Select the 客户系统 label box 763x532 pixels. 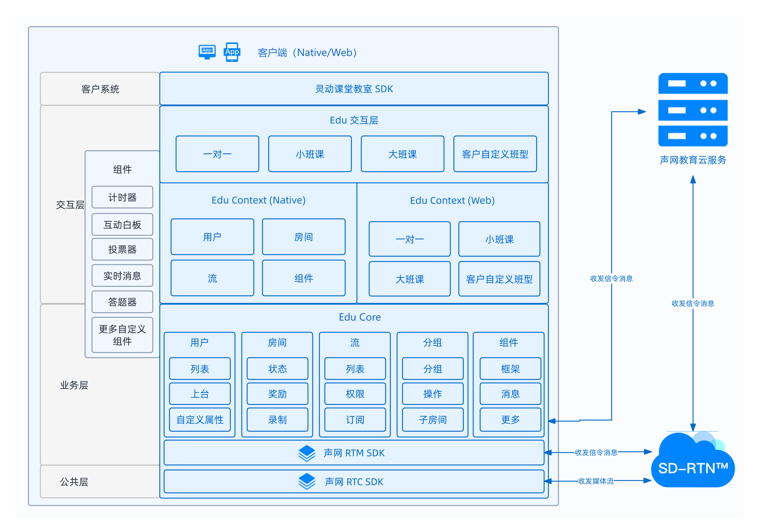pos(100,89)
